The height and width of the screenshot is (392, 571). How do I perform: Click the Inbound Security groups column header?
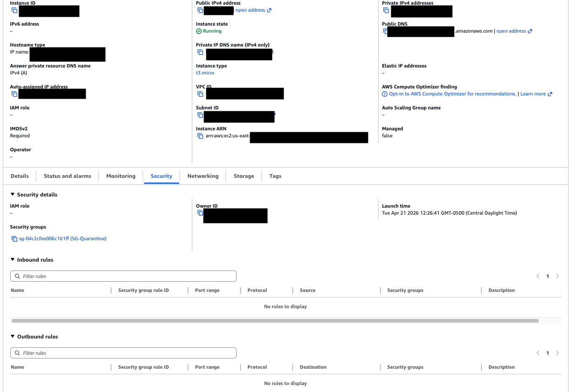(405, 291)
